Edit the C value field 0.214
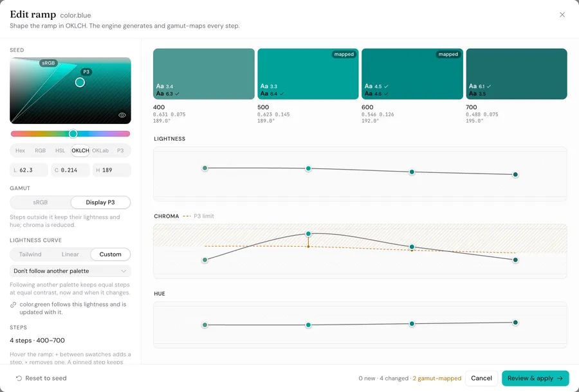The height and width of the screenshot is (392, 579). (x=70, y=170)
